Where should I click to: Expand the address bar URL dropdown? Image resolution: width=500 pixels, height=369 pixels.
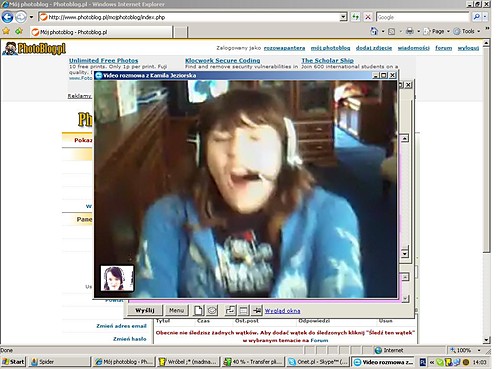[x=343, y=17]
